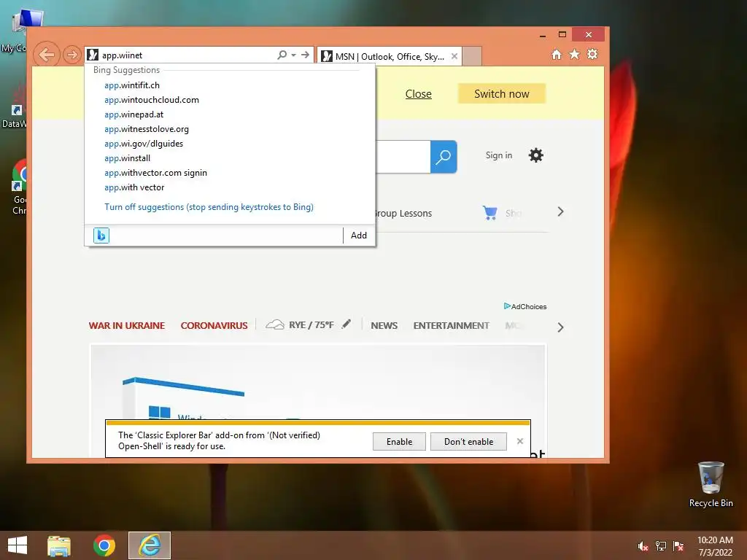Click the Sign in link
747x560 pixels.
[x=499, y=155]
